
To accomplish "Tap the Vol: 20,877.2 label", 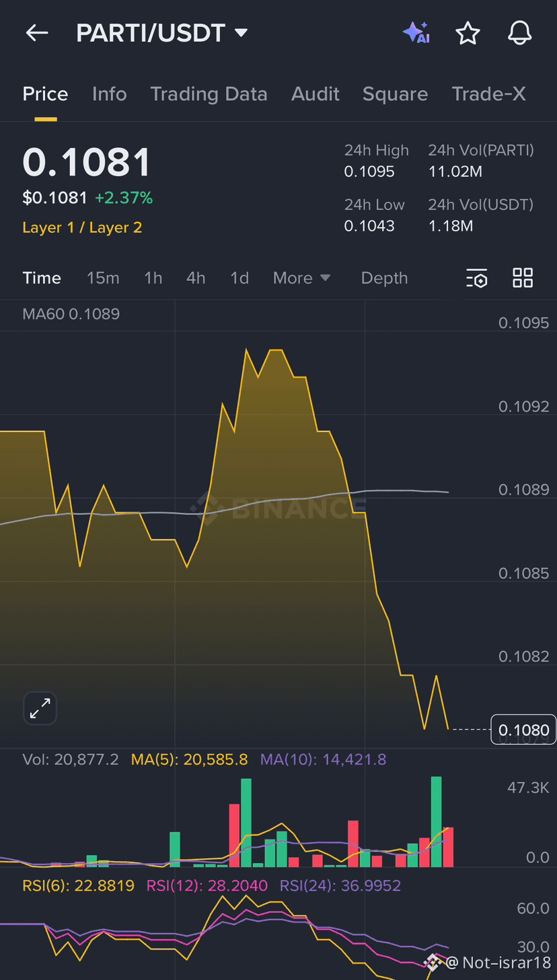I will tap(71, 760).
